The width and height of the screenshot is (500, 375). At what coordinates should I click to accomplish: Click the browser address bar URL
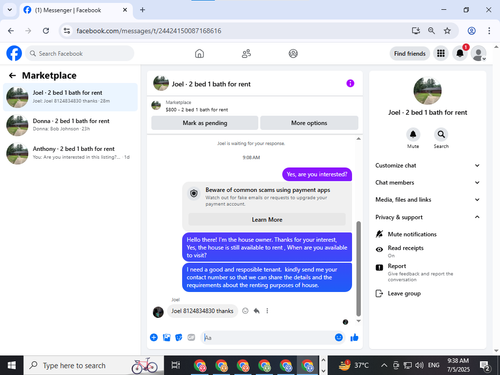(x=149, y=31)
